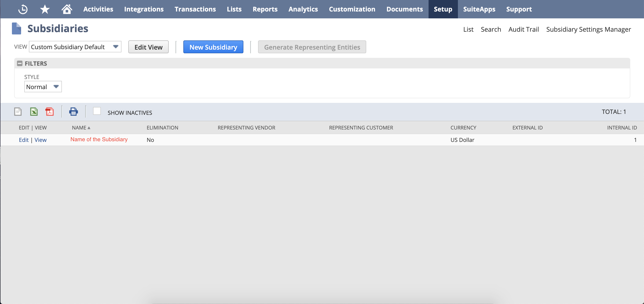
Task: Edit the Name of the Subsidiary row
Action: pos(24,140)
